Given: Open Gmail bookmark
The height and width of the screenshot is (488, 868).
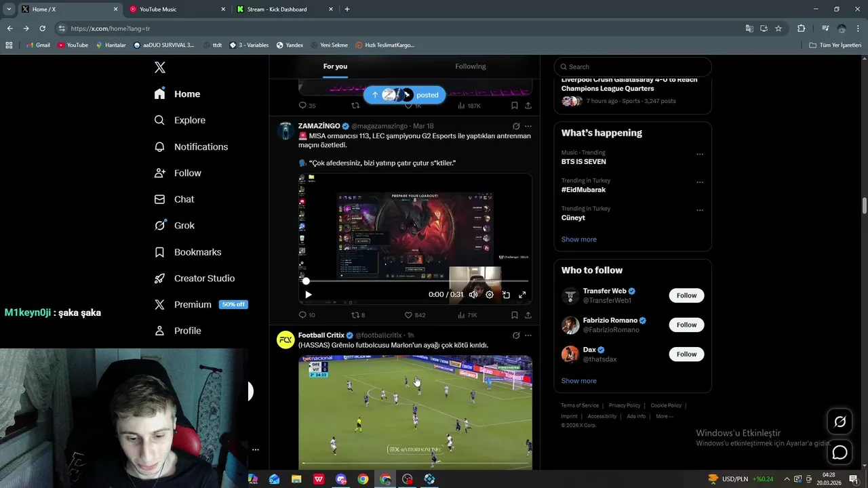Looking at the screenshot, I should click(x=38, y=45).
